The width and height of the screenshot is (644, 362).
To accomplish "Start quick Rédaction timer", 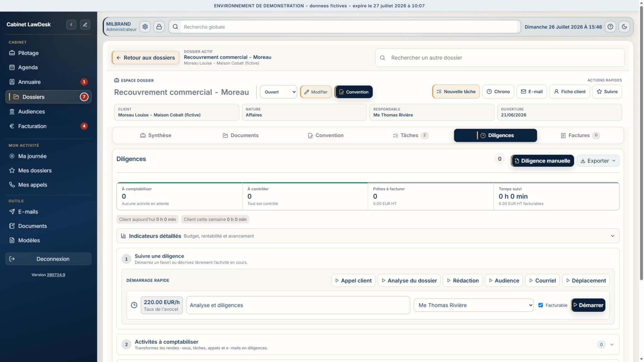I will pyautogui.click(x=463, y=281).
